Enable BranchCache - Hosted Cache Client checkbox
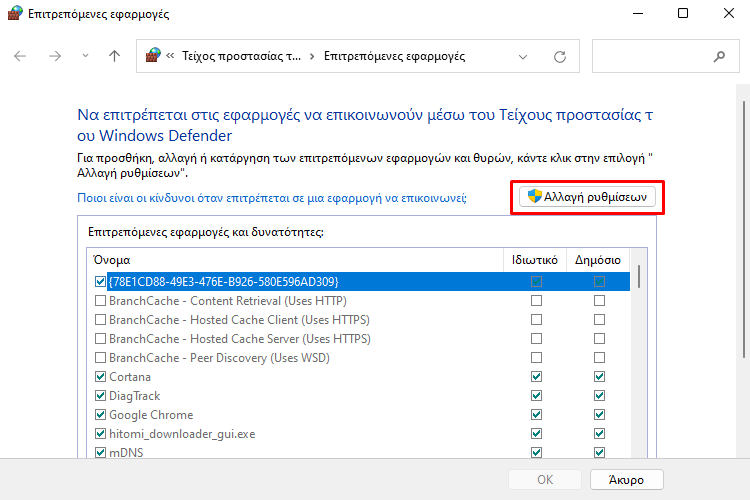Image resolution: width=750 pixels, height=500 pixels. coord(100,320)
